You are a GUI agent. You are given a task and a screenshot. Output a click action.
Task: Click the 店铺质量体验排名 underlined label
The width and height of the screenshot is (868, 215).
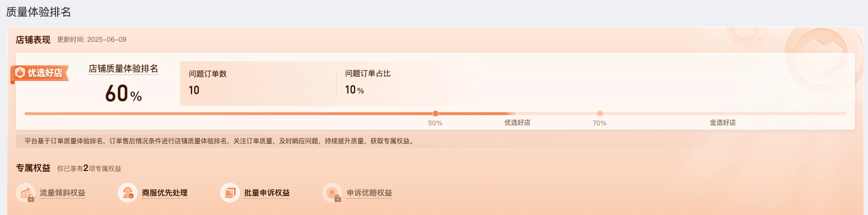tap(123, 69)
